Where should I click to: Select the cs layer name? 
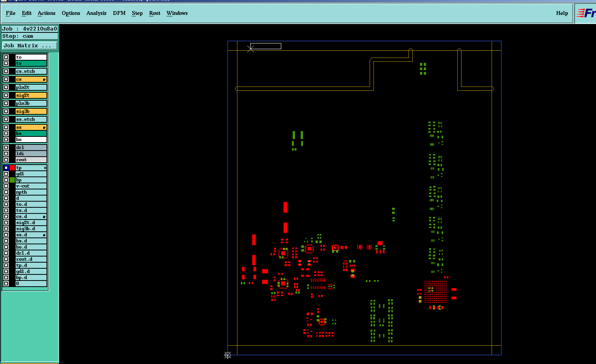point(31,79)
